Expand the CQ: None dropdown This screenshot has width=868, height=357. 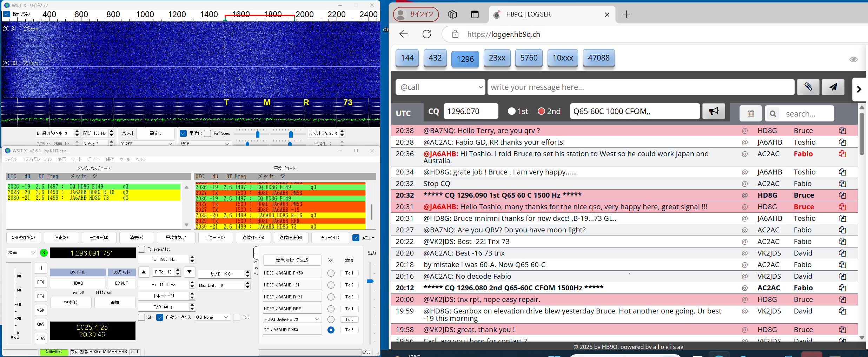[212, 317]
